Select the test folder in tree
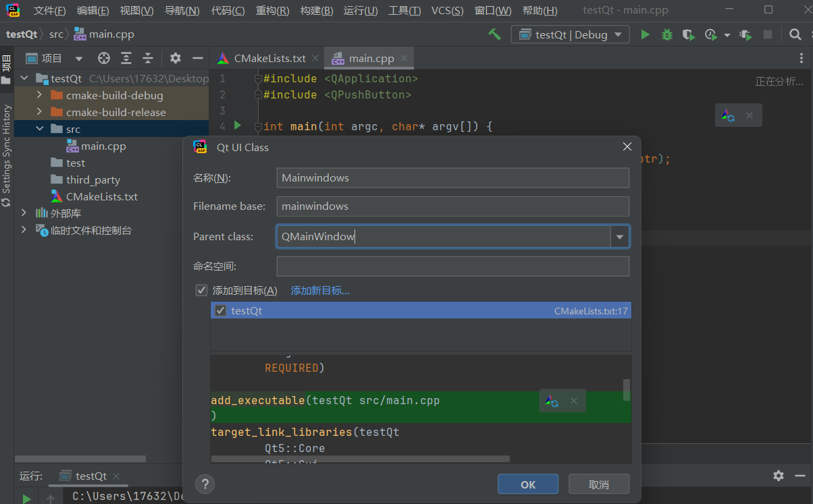The image size is (813, 504). pyautogui.click(x=76, y=163)
